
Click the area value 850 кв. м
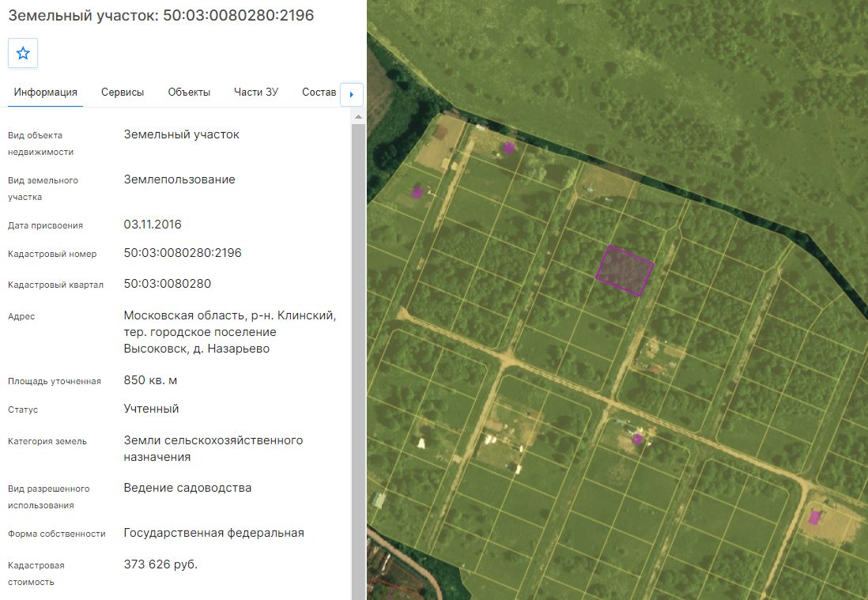coord(150,380)
